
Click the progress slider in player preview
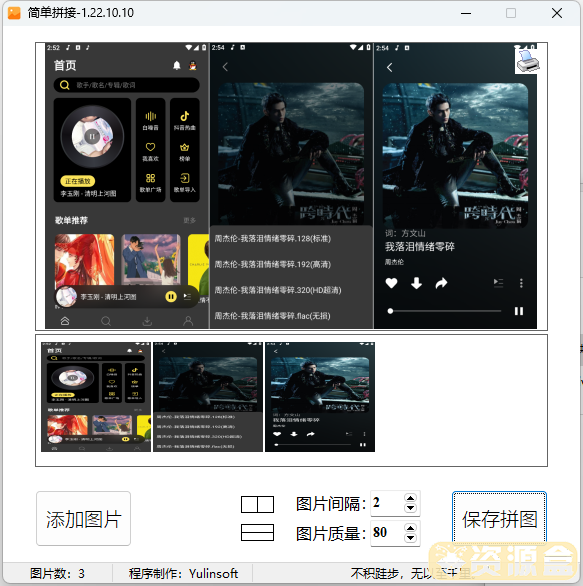[x=445, y=311]
